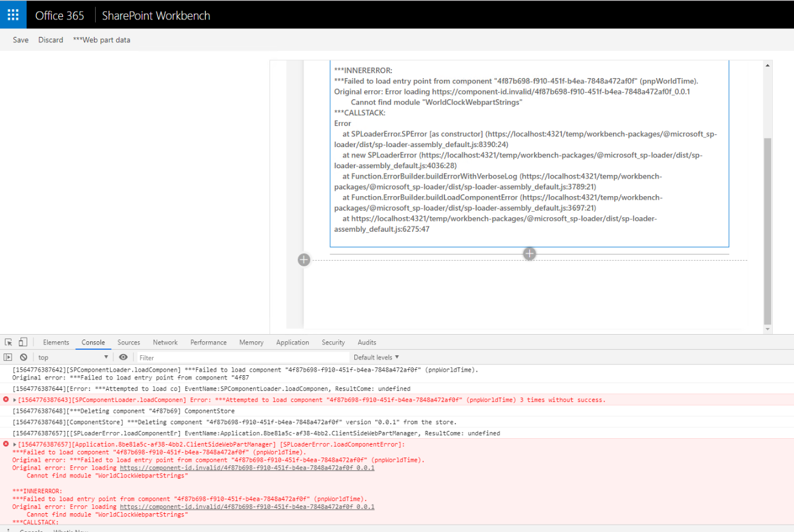Show the console sidebar icon
The image size is (794, 532).
(8, 357)
